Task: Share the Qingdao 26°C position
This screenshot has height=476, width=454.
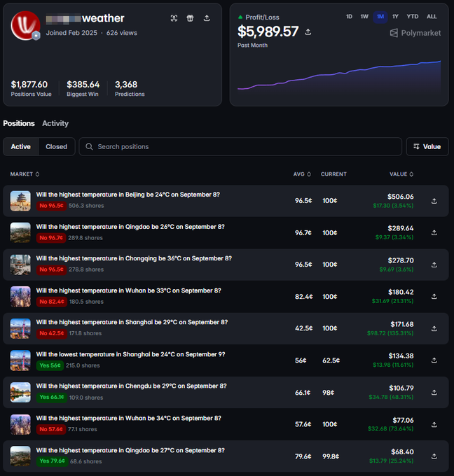Action: point(434,232)
